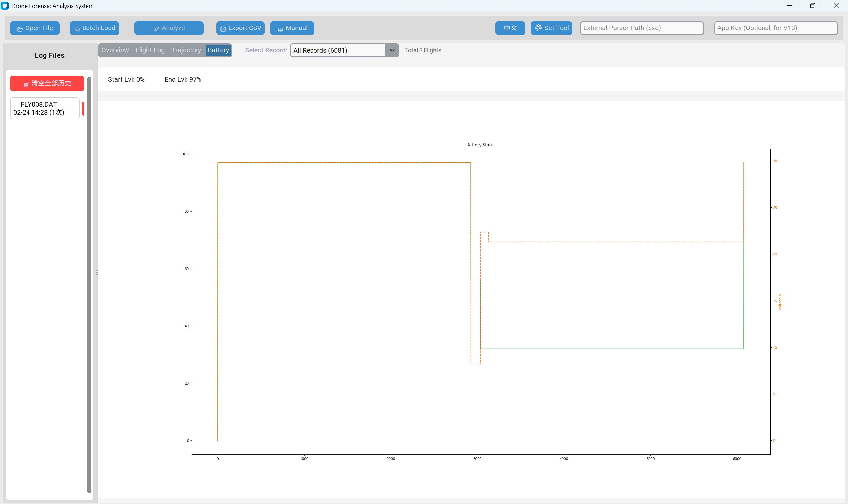This screenshot has height=504, width=848.
Task: Expand the Select Record dropdown arrow
Action: (x=392, y=51)
